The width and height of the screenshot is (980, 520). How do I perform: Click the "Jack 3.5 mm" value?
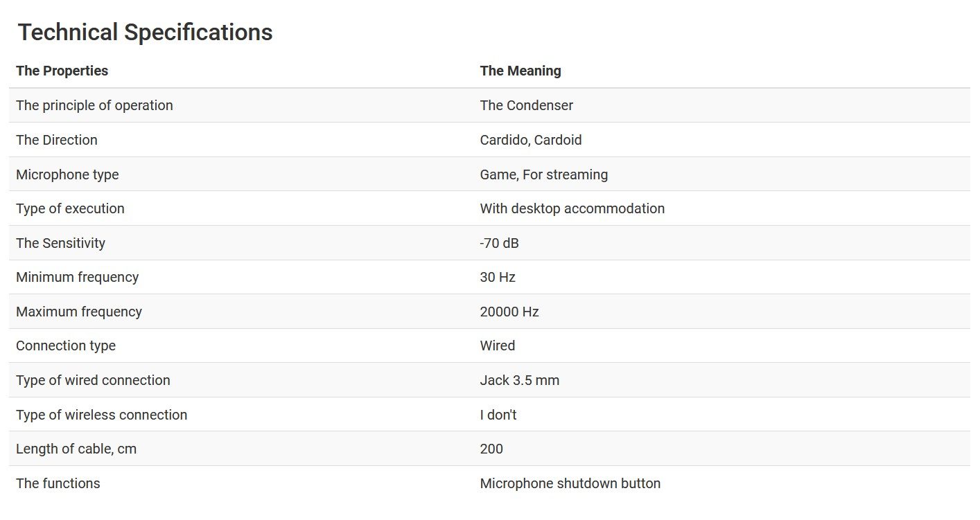[x=519, y=380]
